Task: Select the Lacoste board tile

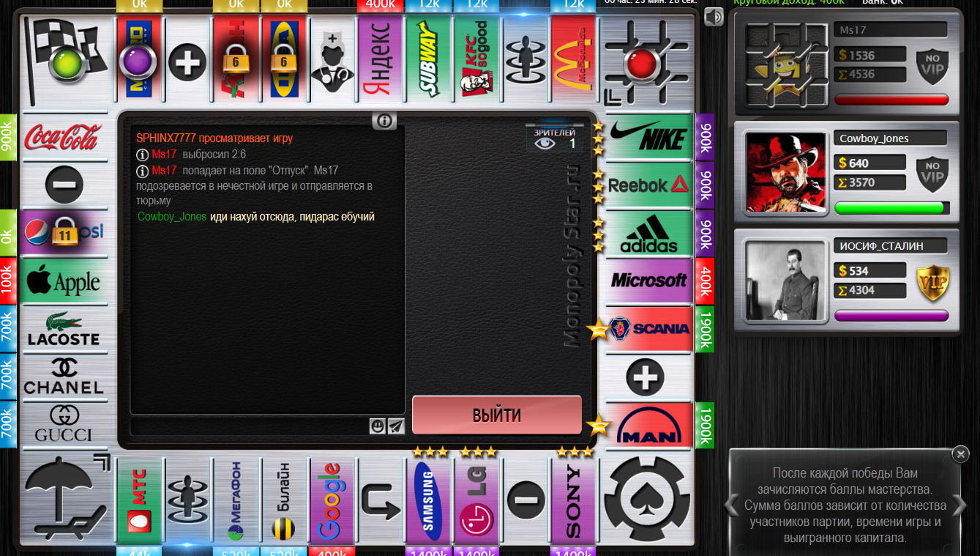Action: tap(64, 329)
